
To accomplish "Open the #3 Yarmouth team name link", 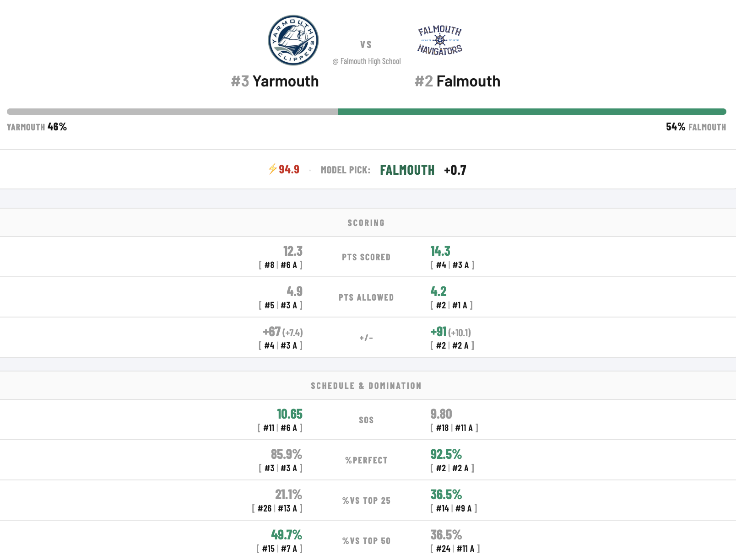I will tap(275, 81).
